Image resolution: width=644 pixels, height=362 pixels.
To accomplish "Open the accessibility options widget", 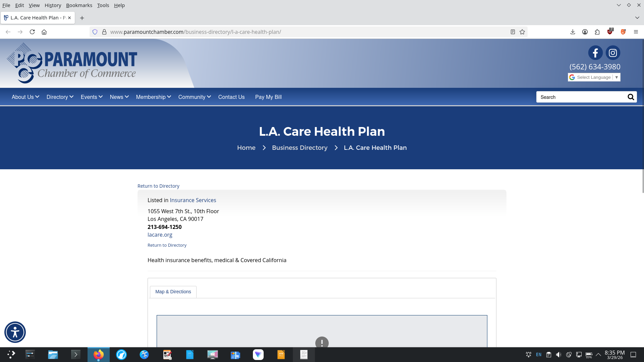I will 15,332.
